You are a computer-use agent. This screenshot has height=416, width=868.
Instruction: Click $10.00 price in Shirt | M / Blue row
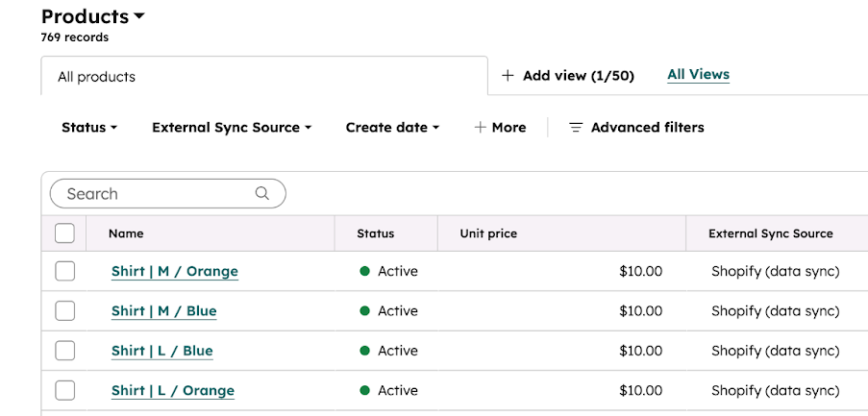(x=640, y=311)
